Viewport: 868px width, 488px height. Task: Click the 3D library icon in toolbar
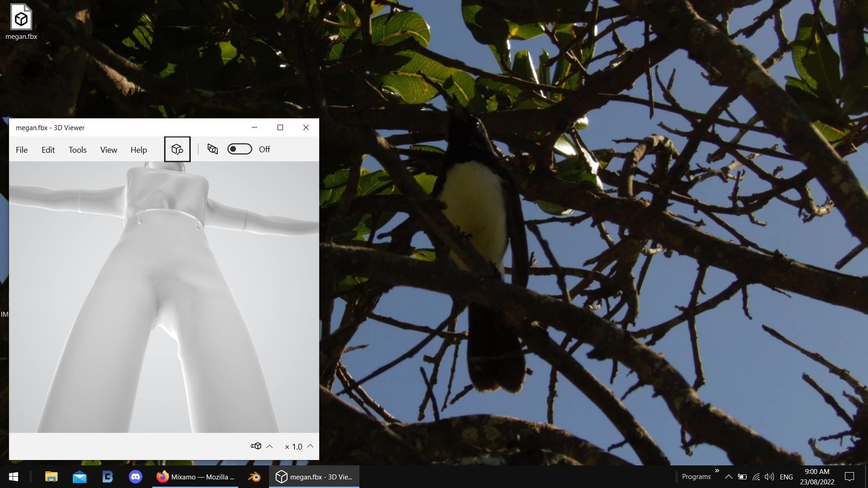pos(177,149)
